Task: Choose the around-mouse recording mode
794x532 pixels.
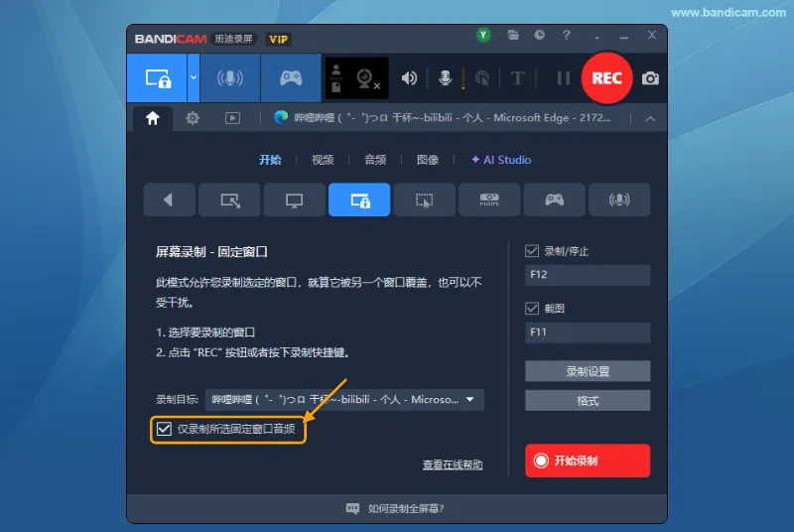Action: [x=425, y=199]
